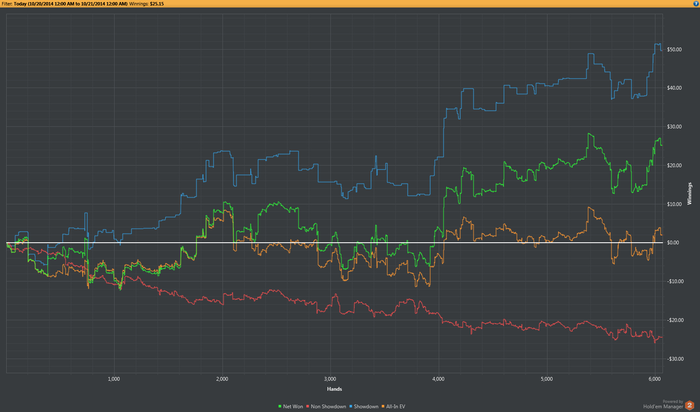The width and height of the screenshot is (700, 412).
Task: Toggle the Non Showdown legend entry
Action: [x=326, y=407]
